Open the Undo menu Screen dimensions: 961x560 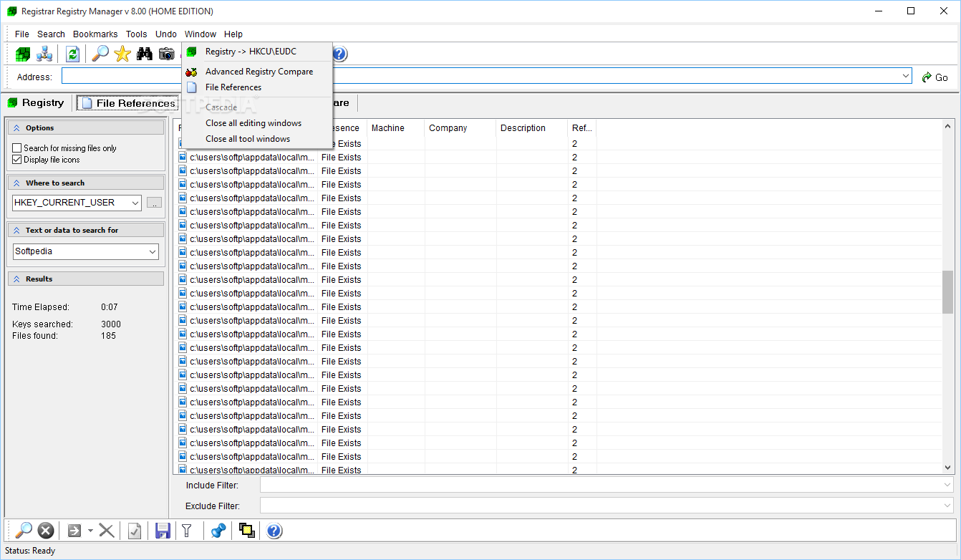pyautogui.click(x=166, y=34)
